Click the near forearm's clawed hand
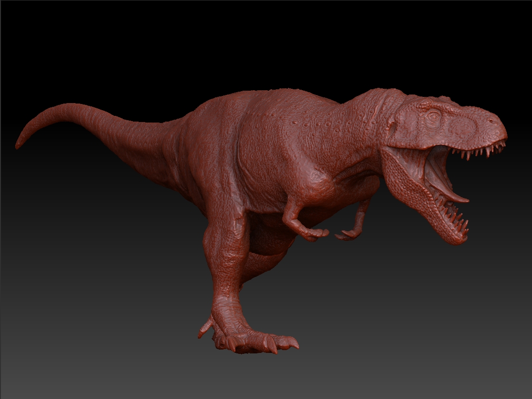The image size is (532, 399). 316,233
